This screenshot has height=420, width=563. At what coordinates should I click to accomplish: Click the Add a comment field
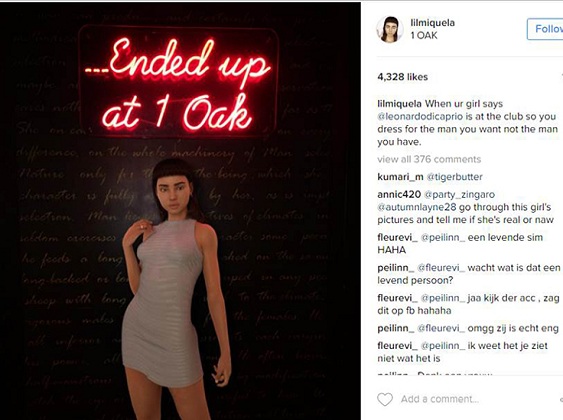440,399
